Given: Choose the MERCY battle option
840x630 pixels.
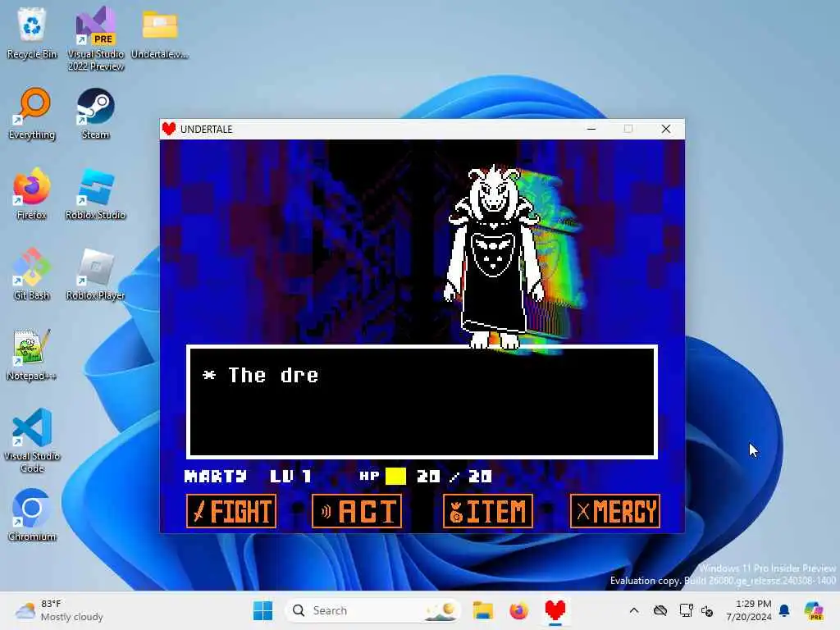Looking at the screenshot, I should coord(615,511).
